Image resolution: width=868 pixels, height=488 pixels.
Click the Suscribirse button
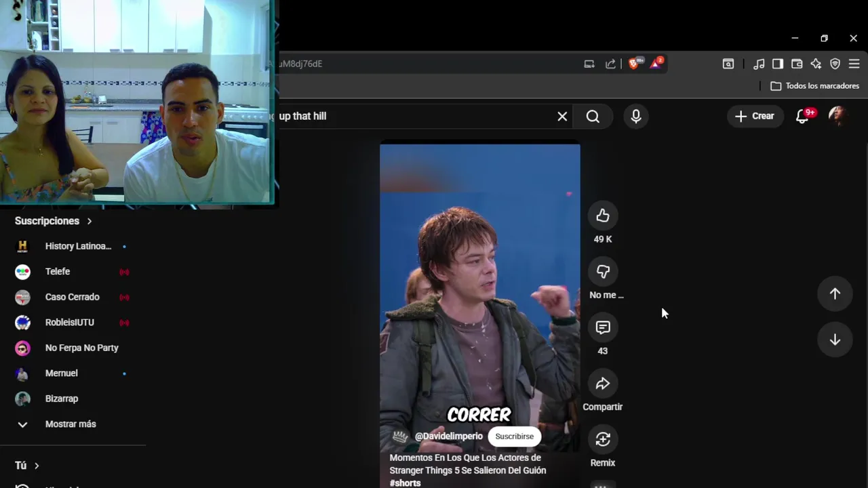(x=514, y=436)
